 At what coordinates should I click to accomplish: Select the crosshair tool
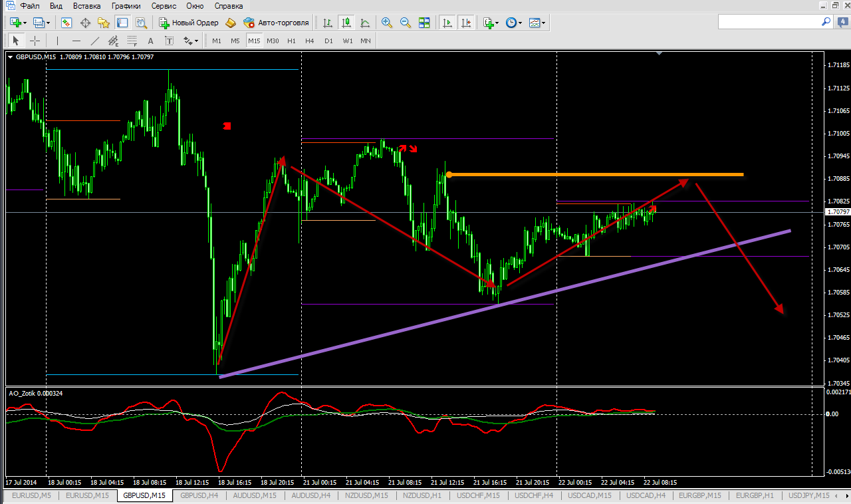[x=35, y=41]
